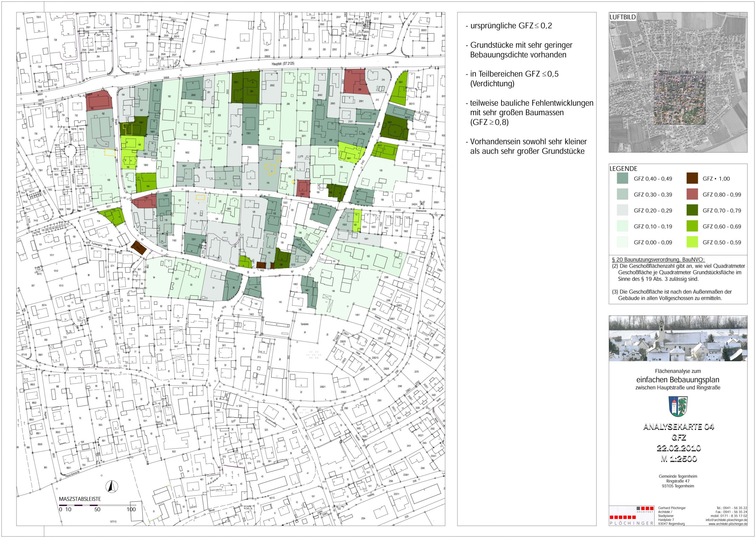The height and width of the screenshot is (538, 756).
Task: Select the GFZ 0,80 - 0,99 red swatch
Action: click(692, 194)
